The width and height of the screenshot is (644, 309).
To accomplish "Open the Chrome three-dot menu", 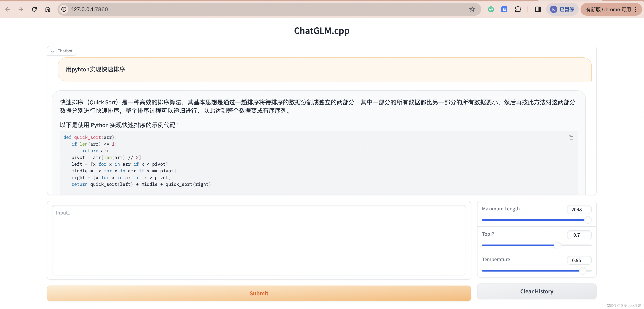I will [636, 9].
